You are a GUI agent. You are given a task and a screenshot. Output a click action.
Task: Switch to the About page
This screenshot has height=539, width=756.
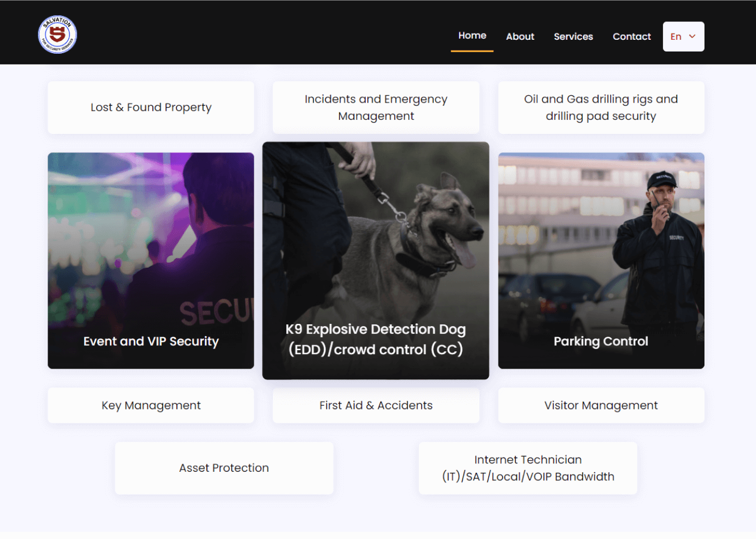point(520,36)
